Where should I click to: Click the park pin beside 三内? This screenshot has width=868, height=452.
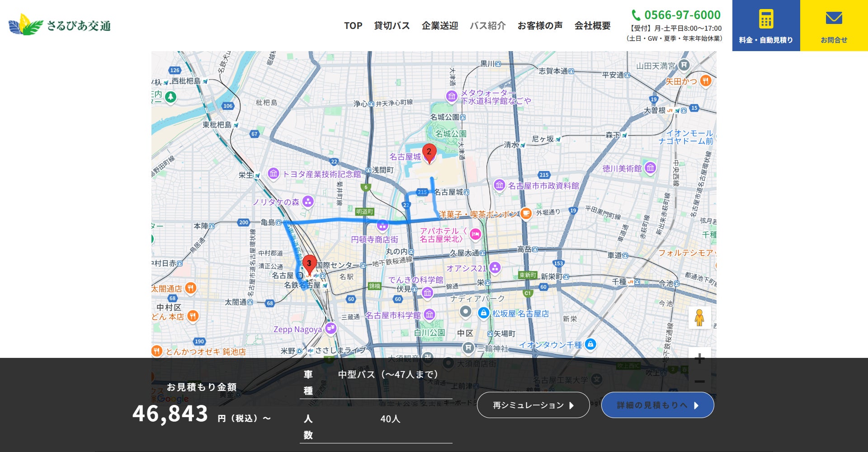coord(170,97)
